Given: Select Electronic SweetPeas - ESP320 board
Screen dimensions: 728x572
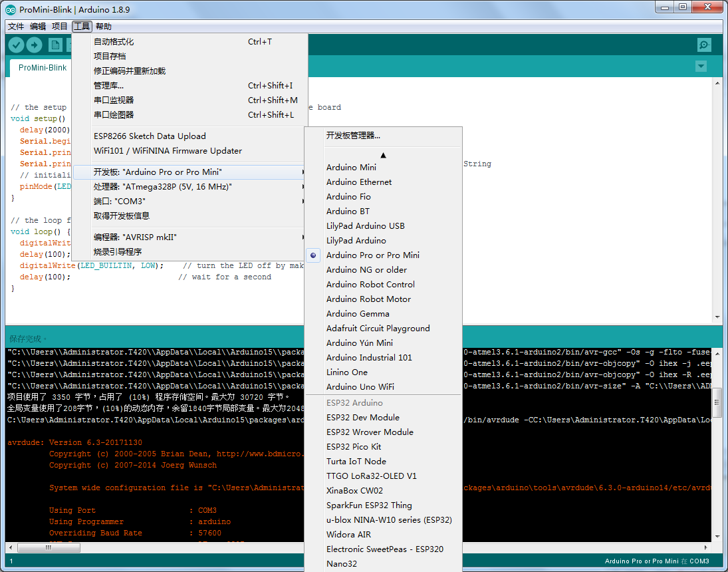Looking at the screenshot, I should click(384, 549).
